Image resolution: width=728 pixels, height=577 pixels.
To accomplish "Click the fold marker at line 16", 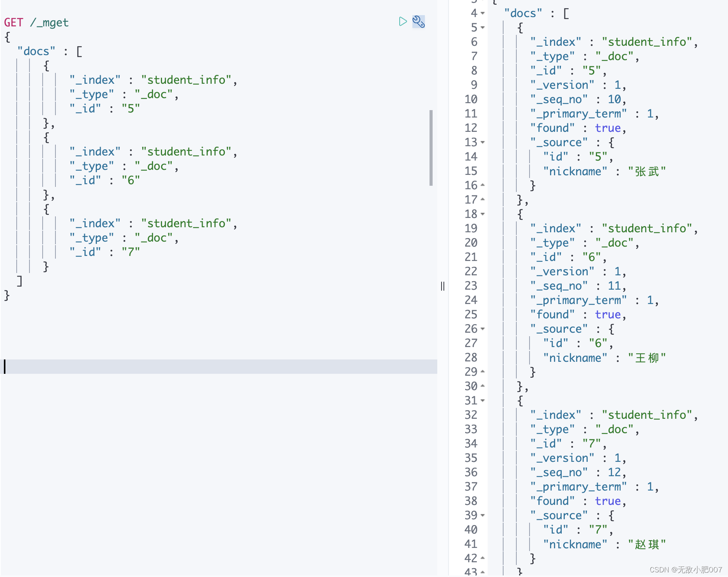I will [483, 185].
